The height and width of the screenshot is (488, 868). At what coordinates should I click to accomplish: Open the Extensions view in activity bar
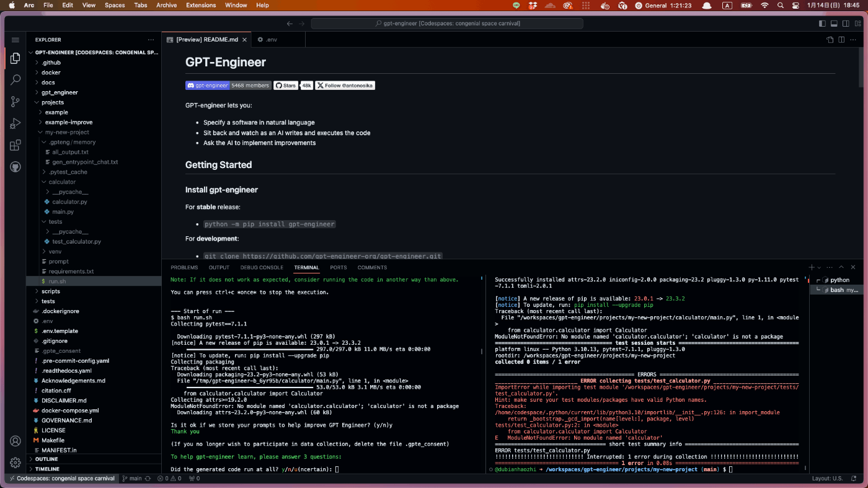click(x=15, y=145)
